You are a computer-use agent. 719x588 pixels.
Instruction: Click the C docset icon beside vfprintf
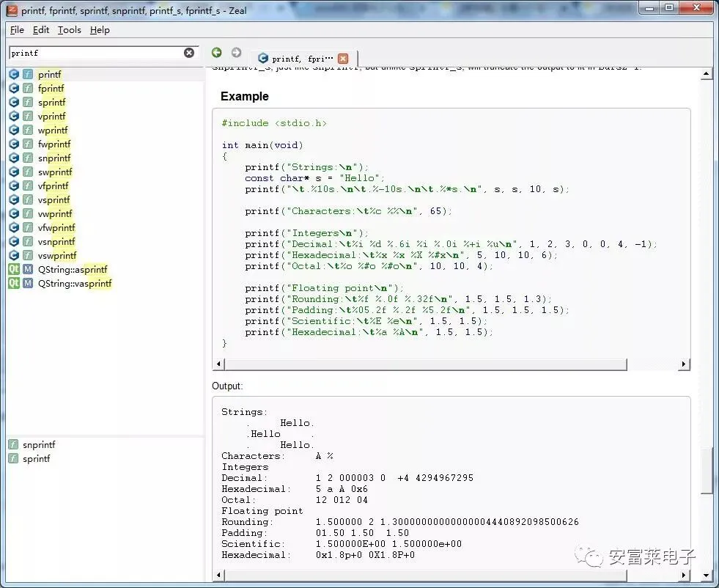pyautogui.click(x=14, y=185)
